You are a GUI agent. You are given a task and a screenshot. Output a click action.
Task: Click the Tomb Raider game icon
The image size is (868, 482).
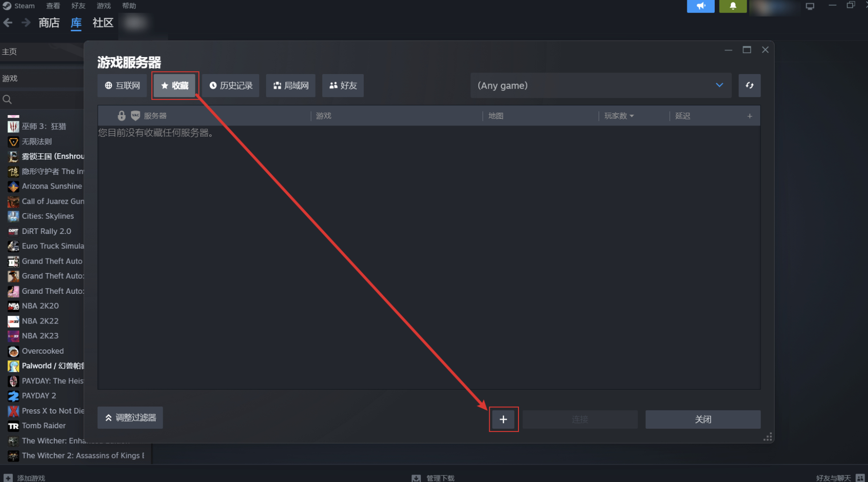coord(13,426)
